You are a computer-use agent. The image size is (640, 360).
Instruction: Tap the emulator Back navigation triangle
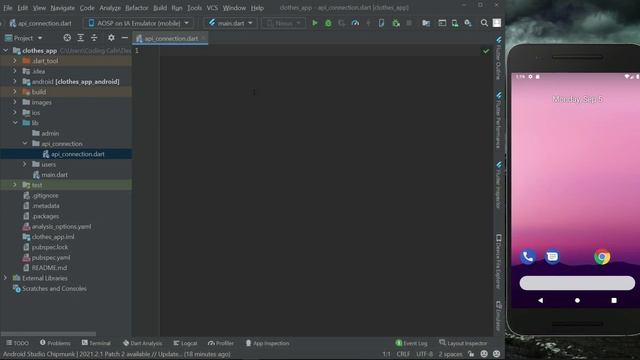coord(540,300)
